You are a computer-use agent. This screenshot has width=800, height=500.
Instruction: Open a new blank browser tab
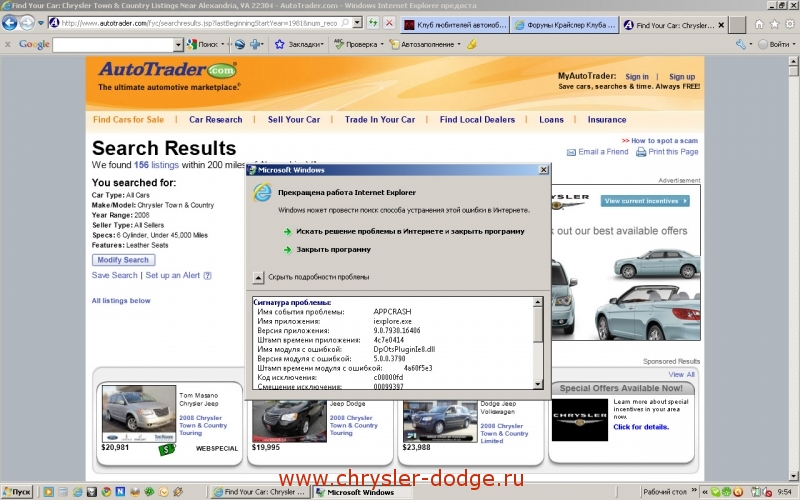click(x=737, y=24)
